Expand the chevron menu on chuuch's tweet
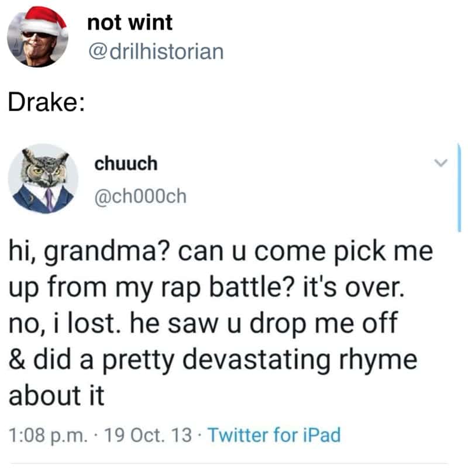 [443, 162]
